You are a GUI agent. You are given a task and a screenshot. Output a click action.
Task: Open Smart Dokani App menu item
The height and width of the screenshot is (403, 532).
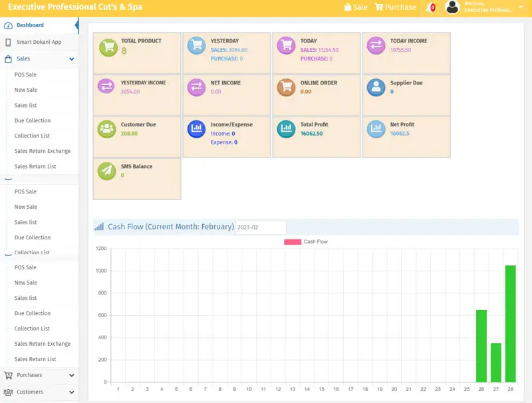[39, 42]
